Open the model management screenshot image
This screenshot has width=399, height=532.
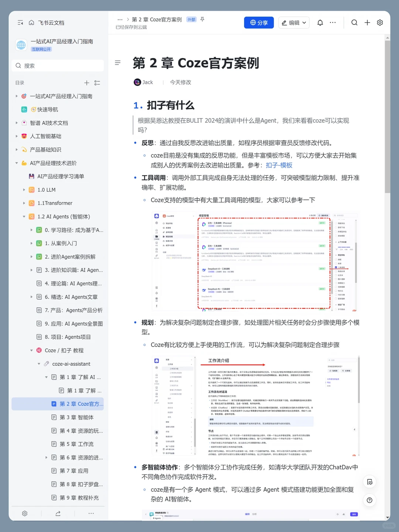256,262
